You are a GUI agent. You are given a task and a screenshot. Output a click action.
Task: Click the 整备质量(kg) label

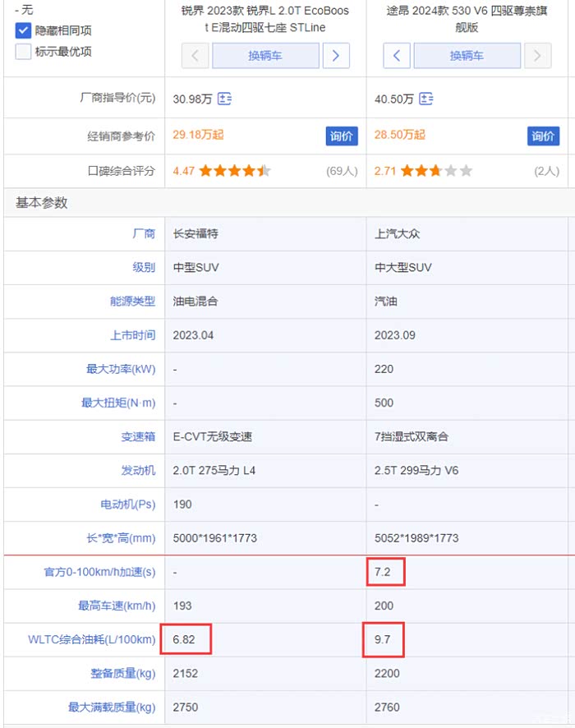pos(123,673)
